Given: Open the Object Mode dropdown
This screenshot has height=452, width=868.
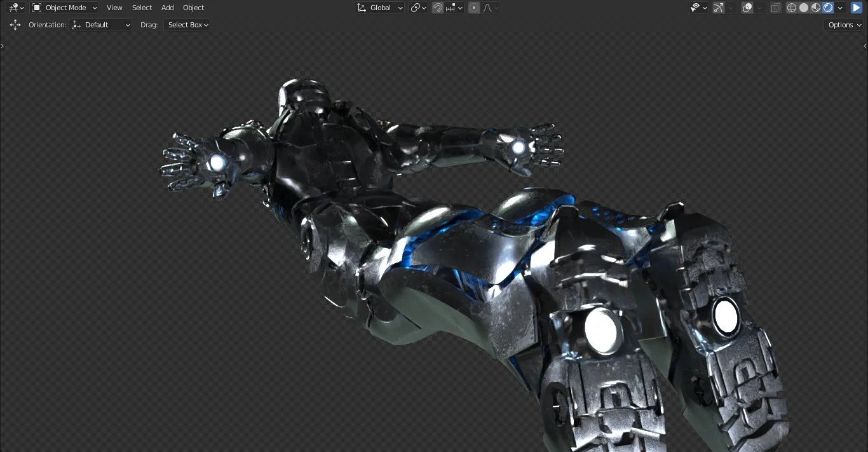Looking at the screenshot, I should click(64, 8).
